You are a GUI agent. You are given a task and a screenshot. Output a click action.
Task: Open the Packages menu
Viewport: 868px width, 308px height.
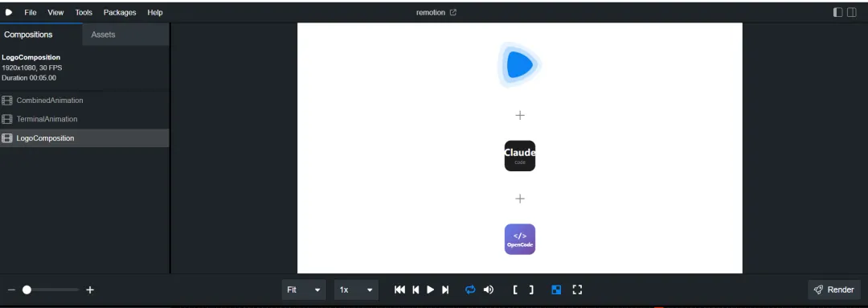pos(120,12)
